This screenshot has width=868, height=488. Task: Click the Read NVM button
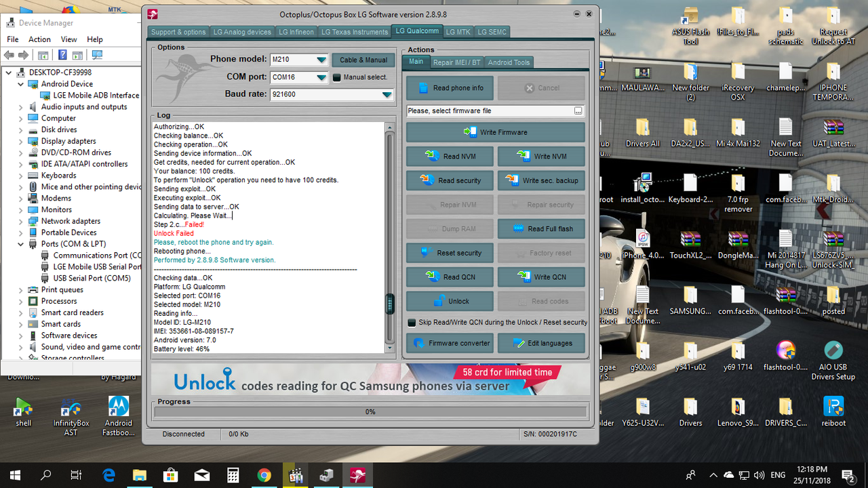[x=451, y=157]
